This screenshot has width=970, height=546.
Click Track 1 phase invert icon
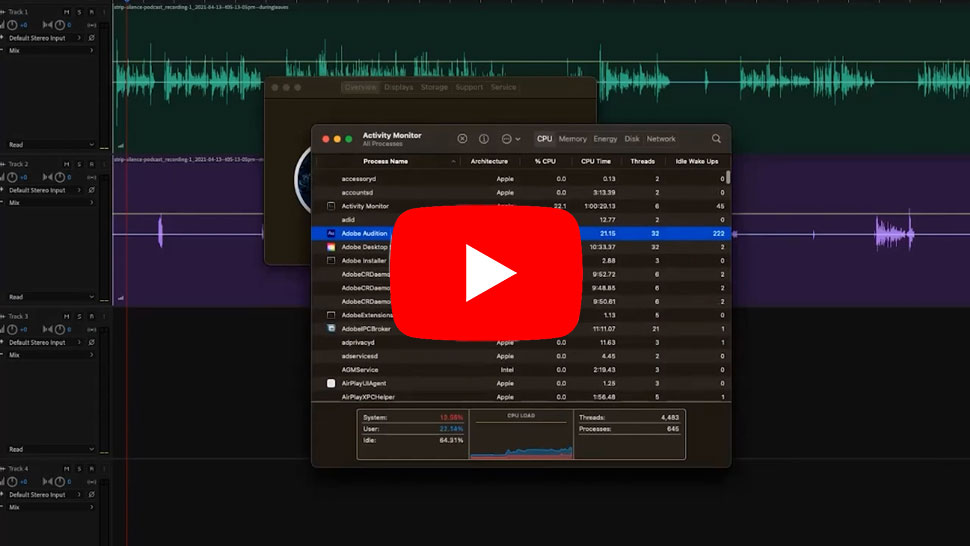92,38
